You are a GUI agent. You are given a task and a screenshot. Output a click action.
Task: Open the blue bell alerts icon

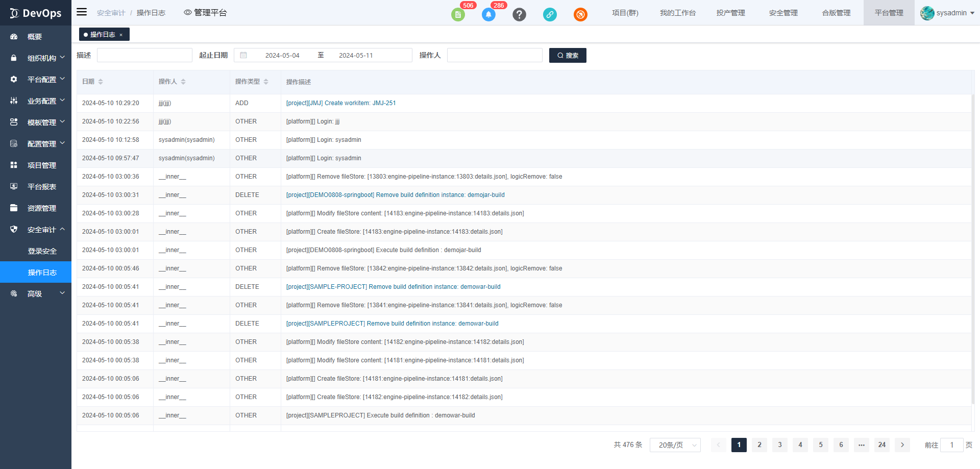pos(488,15)
